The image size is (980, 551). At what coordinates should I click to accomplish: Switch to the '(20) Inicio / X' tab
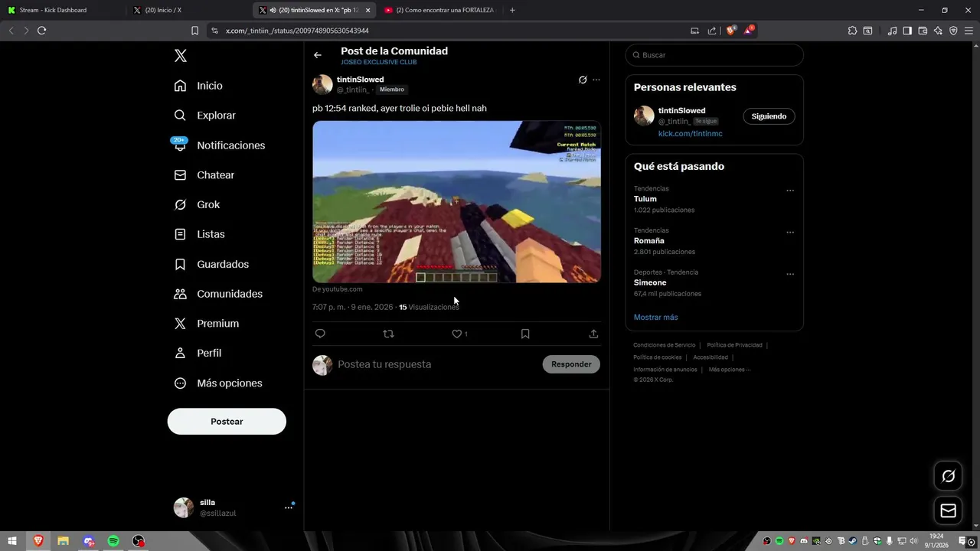tap(188, 10)
